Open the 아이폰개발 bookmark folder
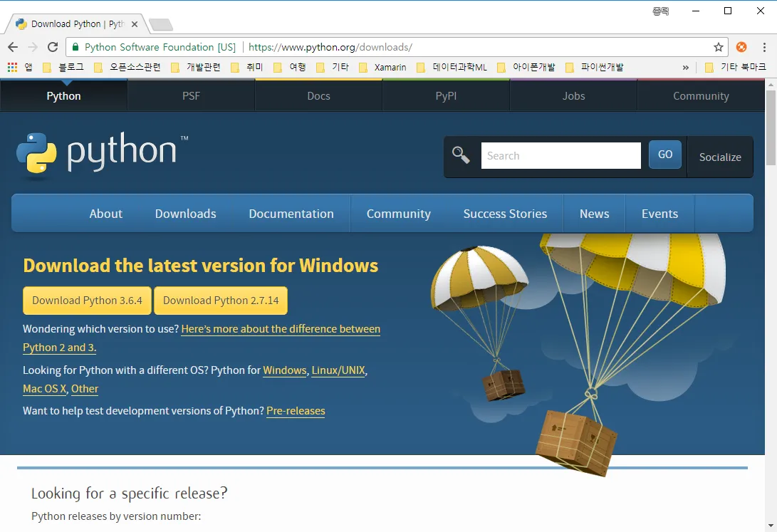This screenshot has width=777, height=532. coord(526,67)
